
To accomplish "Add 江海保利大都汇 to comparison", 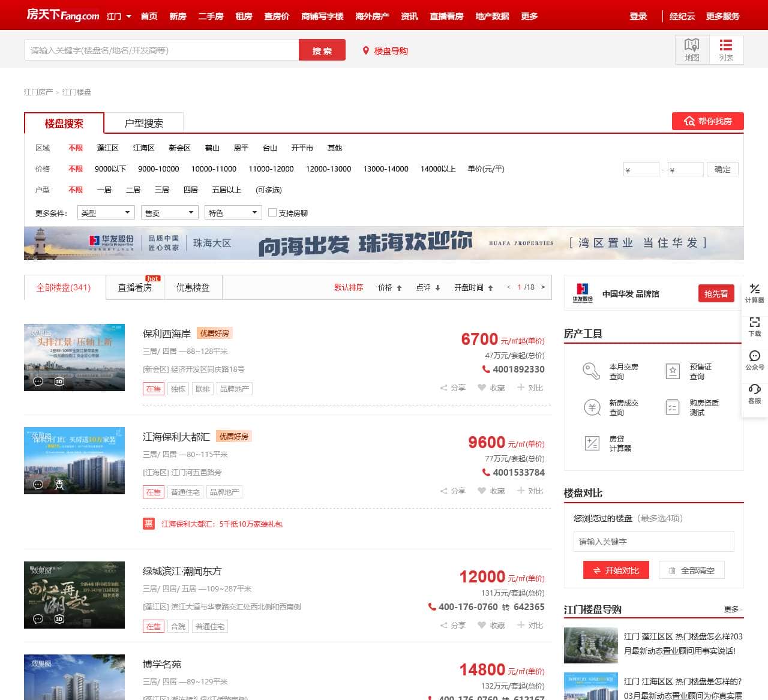I will pyautogui.click(x=530, y=491).
